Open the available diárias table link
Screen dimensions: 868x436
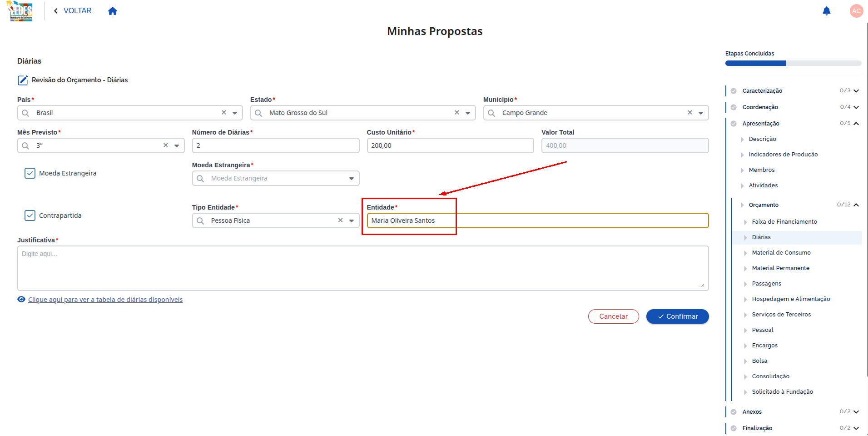pyautogui.click(x=105, y=300)
